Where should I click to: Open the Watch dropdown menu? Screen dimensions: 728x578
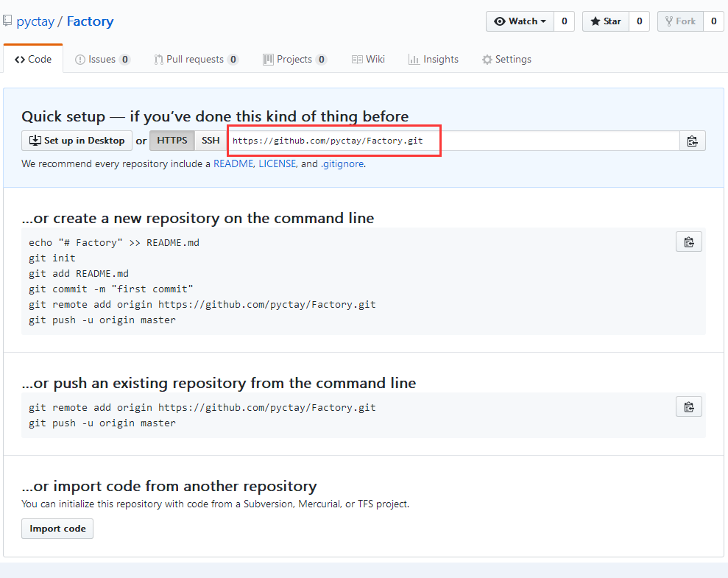[520, 21]
